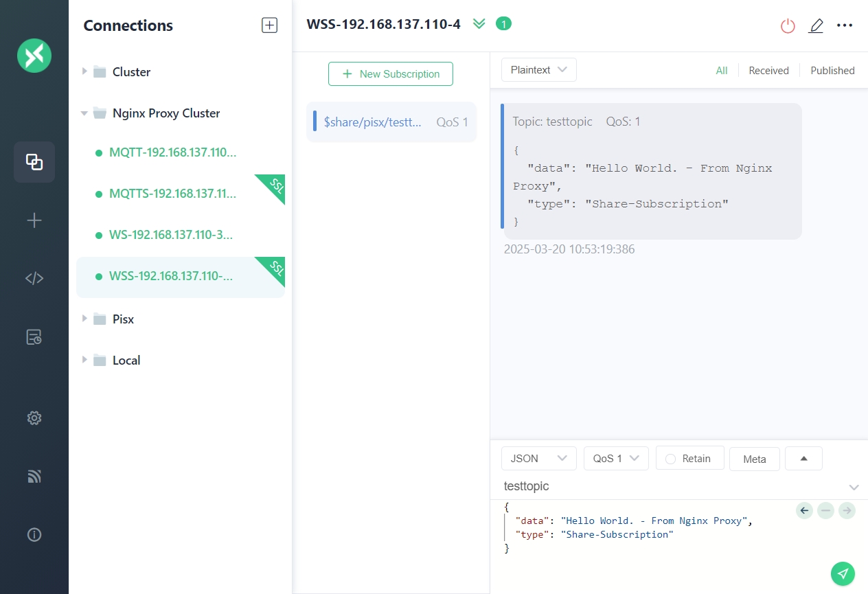Open the Log panel icon in sidebar

[x=34, y=336]
